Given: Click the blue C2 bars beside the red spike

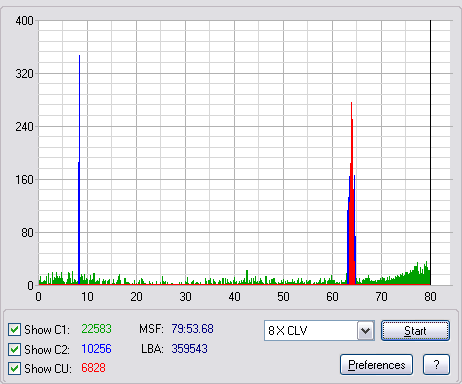Looking at the screenshot, I should 355,230.
